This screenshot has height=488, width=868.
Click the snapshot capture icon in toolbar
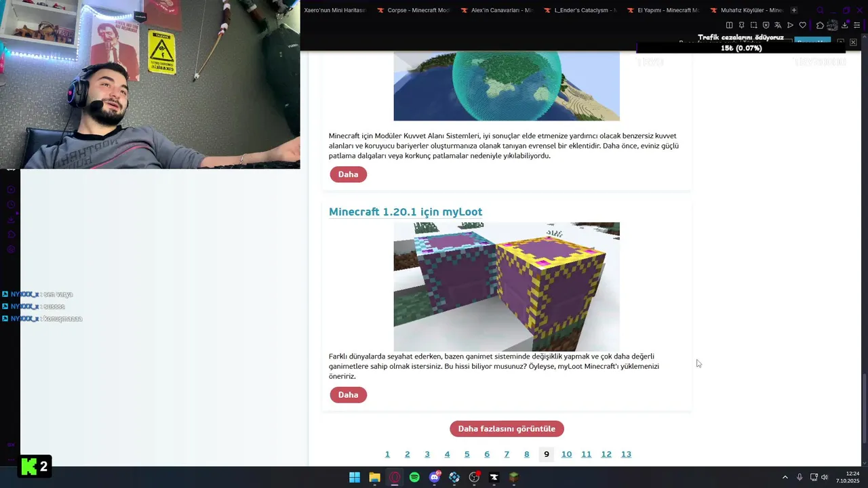point(753,25)
